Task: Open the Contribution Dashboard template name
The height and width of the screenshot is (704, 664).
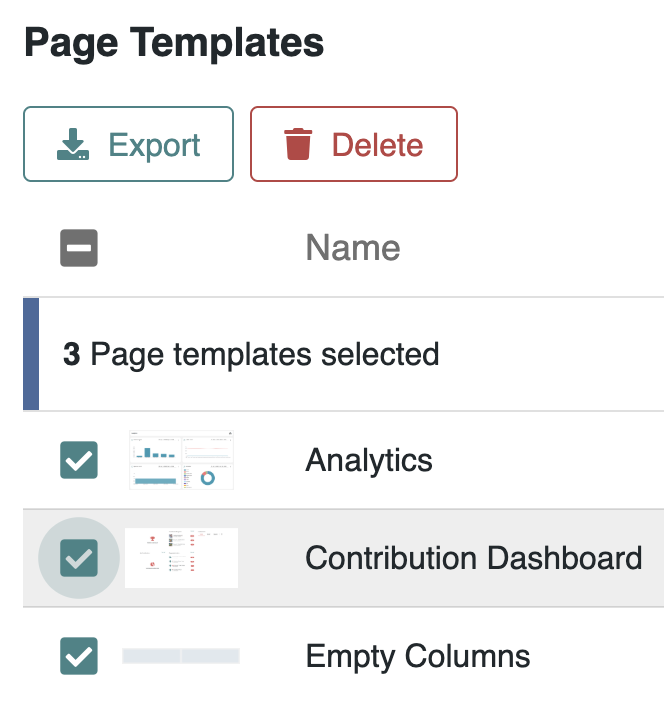Action: coord(473,558)
